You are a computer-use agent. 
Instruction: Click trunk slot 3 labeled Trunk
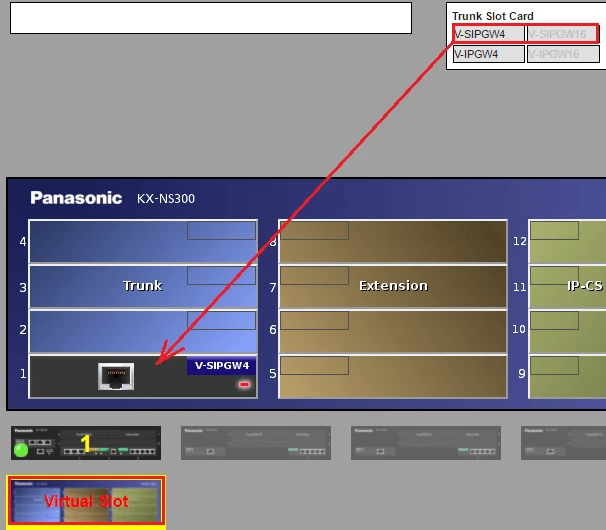[143, 286]
